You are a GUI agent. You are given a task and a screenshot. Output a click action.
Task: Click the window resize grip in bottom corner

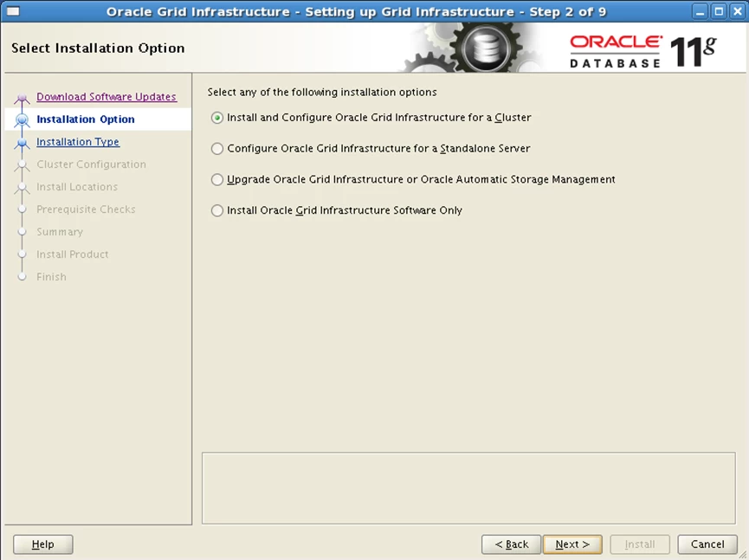tap(743, 554)
